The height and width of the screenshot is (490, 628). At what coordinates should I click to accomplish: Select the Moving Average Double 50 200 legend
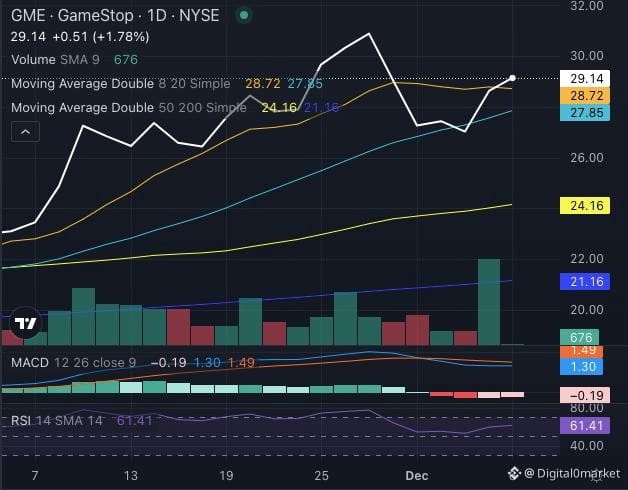click(175, 107)
